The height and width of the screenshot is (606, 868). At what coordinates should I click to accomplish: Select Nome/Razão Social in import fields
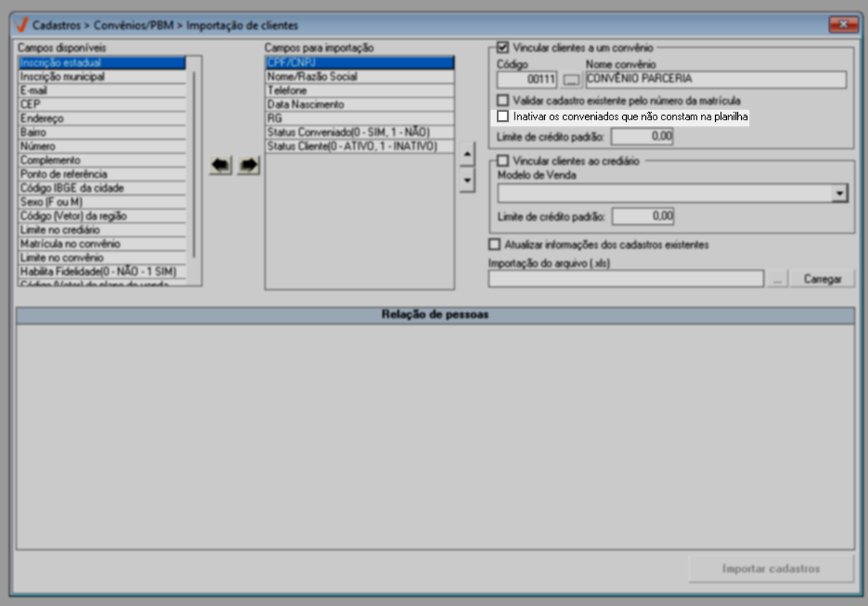coord(360,76)
